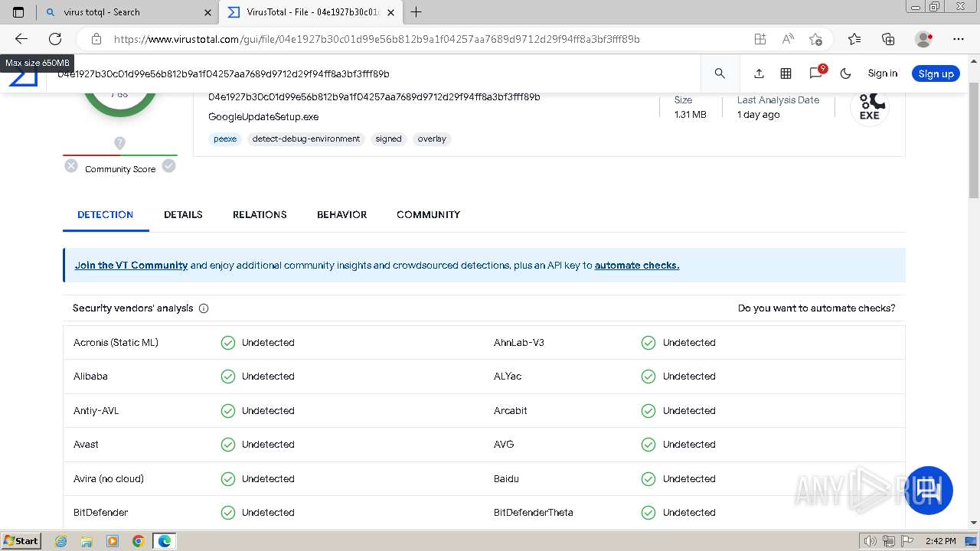The image size is (980, 551).
Task: Click the browser back arrow
Action: point(21,39)
